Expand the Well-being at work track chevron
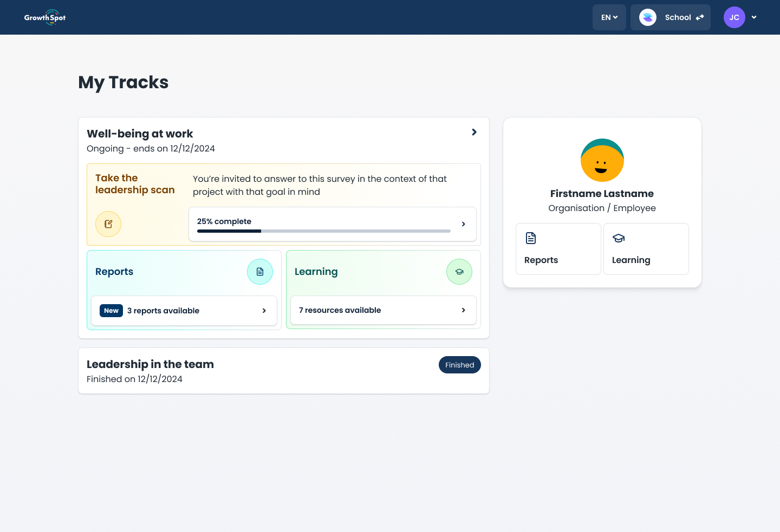Viewport: 780px width, 532px height. (473, 132)
